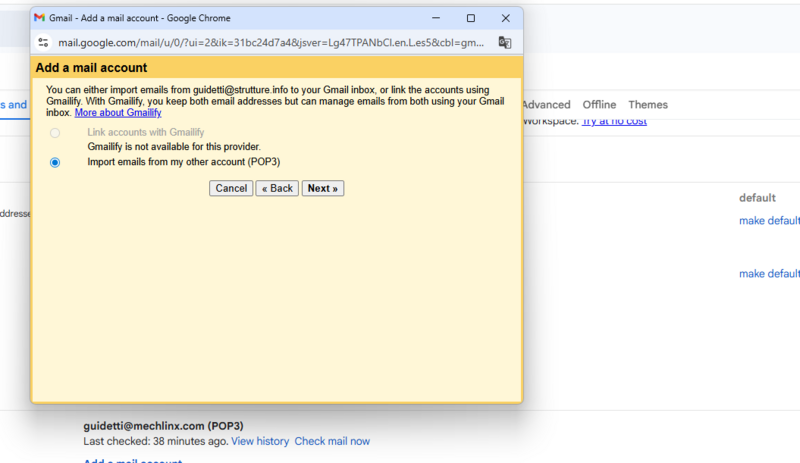Click the Try at no cost link

coord(614,121)
